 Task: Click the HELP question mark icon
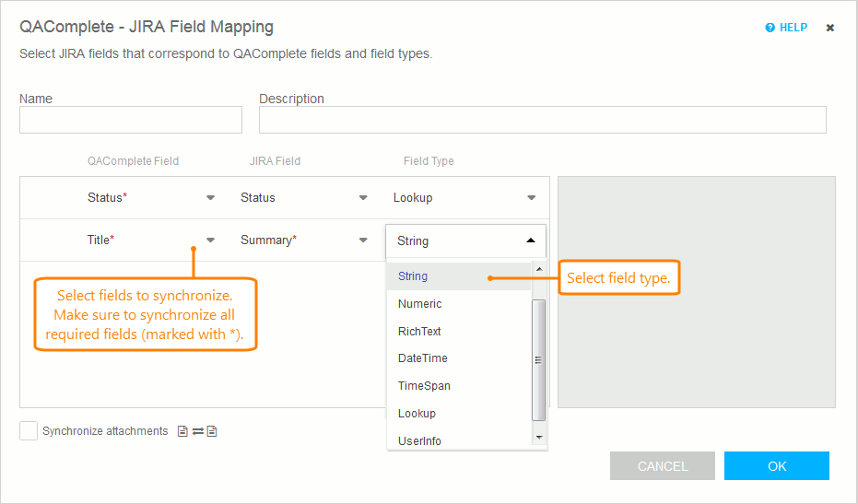coord(770,28)
